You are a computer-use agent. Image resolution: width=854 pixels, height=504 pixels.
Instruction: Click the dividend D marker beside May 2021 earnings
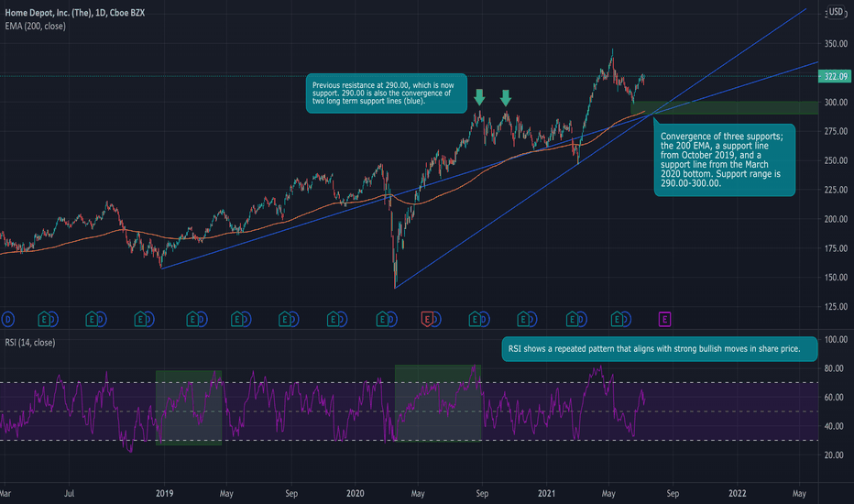click(x=625, y=319)
